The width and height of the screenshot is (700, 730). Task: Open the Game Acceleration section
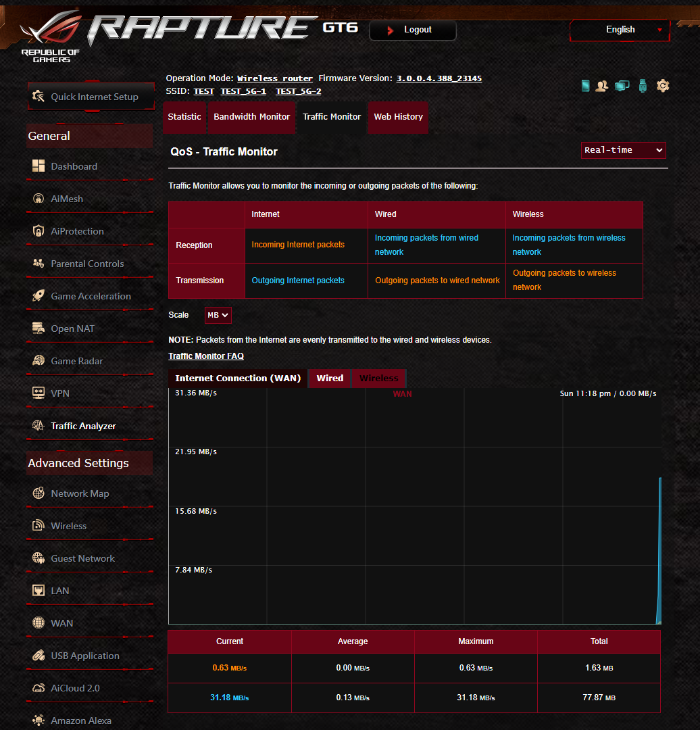[x=91, y=295]
